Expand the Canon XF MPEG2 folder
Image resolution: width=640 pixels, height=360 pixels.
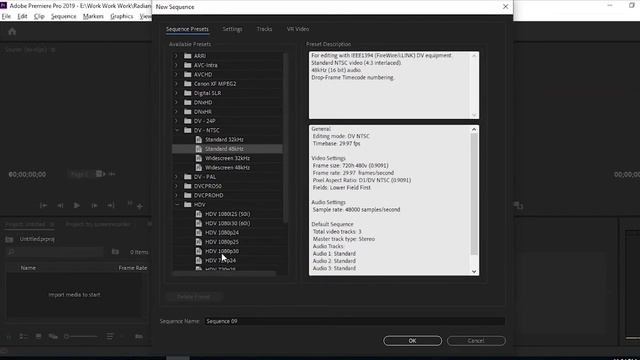click(176, 84)
